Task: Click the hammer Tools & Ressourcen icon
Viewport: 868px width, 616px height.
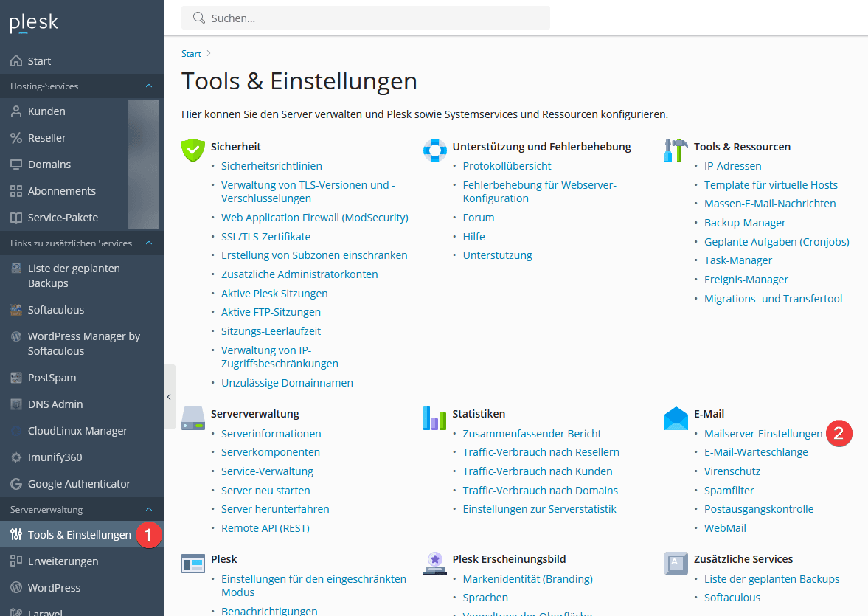Action: tap(676, 150)
